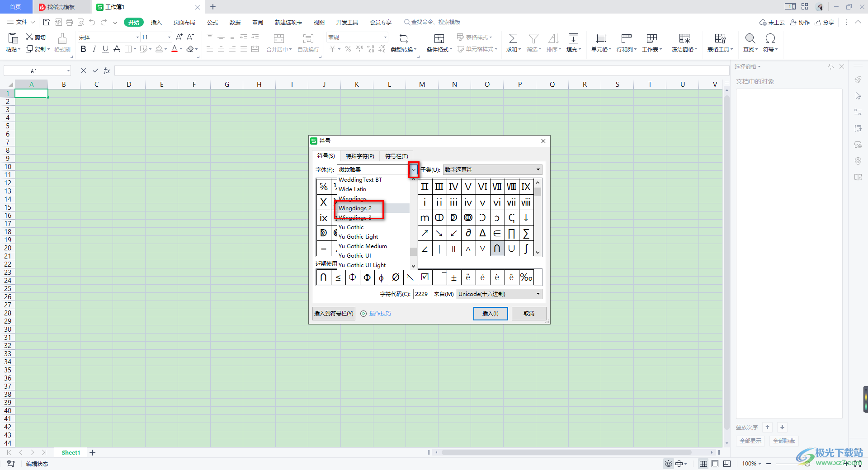868x470 pixels.
Task: Click Show All (全部显示) button
Action: (x=750, y=441)
